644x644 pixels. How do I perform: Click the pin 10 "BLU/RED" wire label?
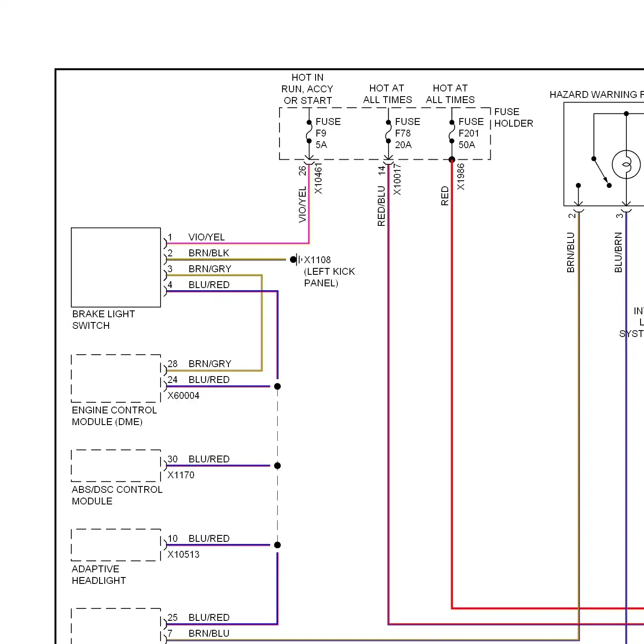click(209, 538)
